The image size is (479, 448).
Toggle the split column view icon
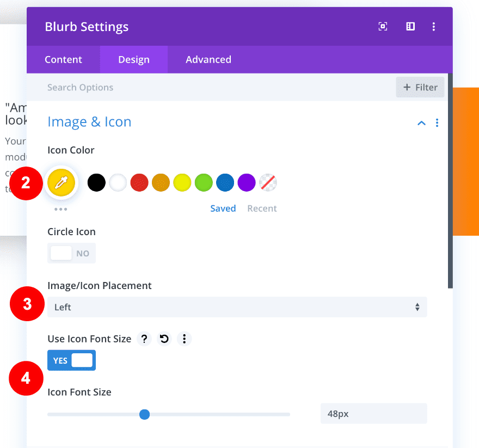pyautogui.click(x=410, y=27)
